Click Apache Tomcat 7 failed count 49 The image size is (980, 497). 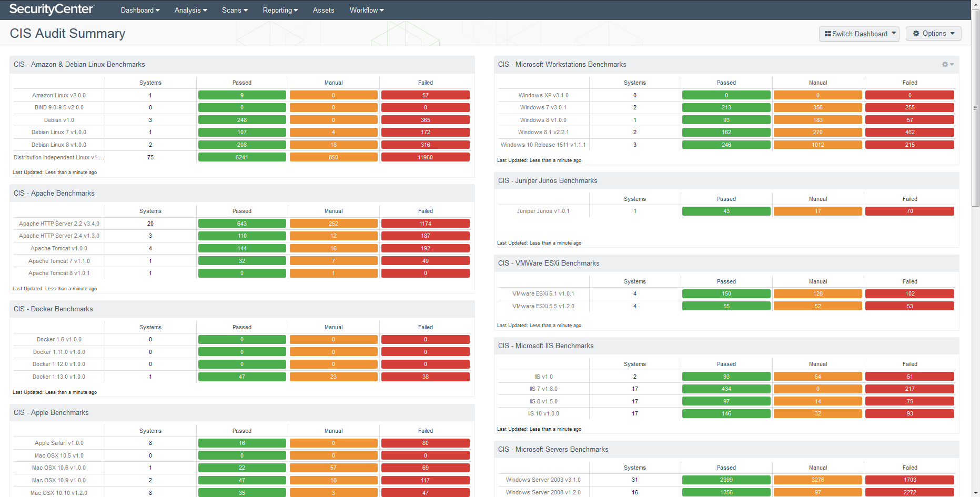[x=425, y=261]
